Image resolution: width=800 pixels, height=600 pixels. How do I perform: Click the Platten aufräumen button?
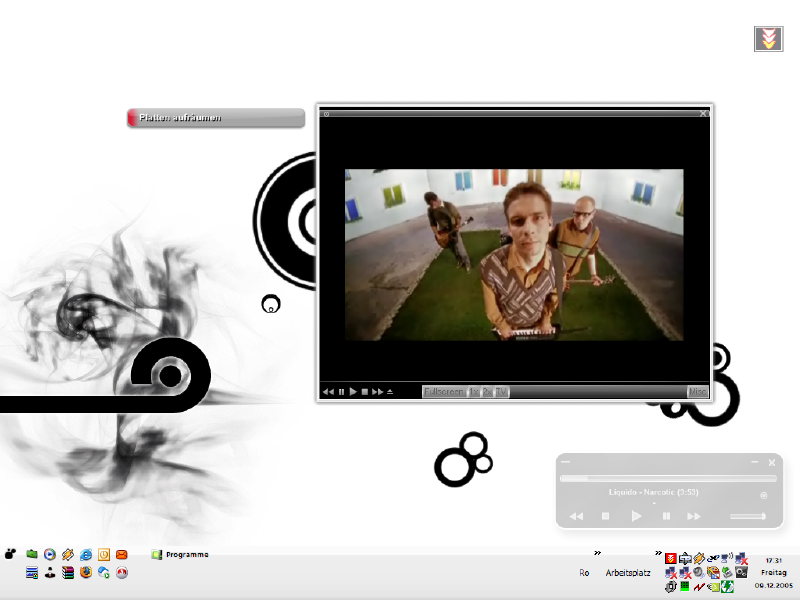click(216, 118)
